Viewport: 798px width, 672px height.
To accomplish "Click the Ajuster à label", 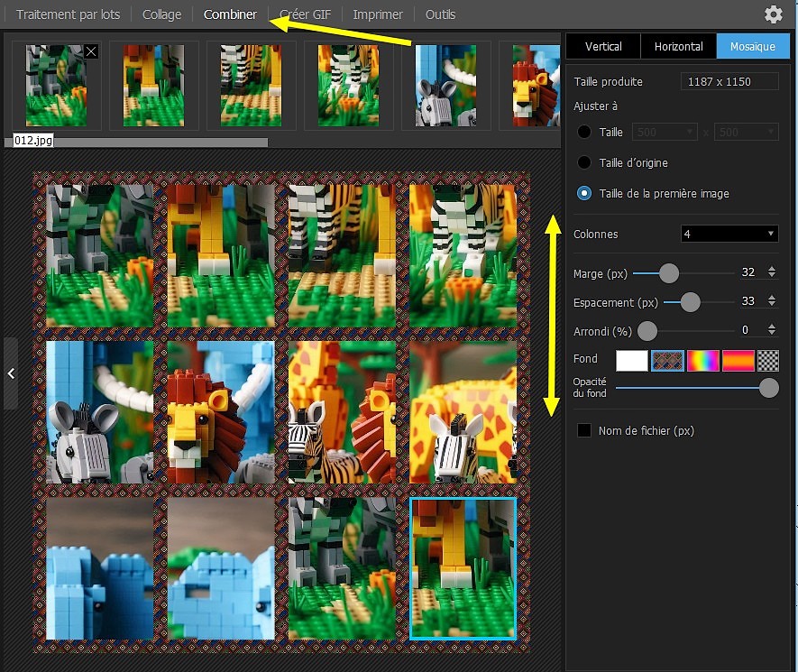I will (595, 106).
